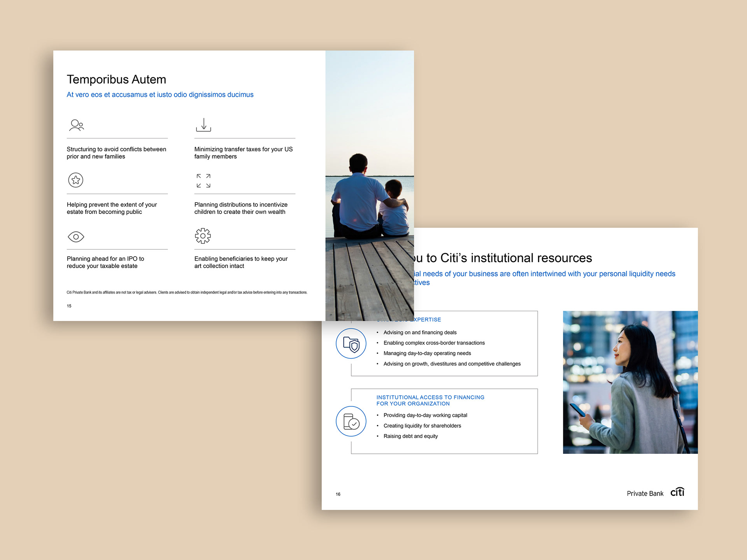Click the blue subtitle under Temporibus Autem
Screen dimensions: 747x560
click(160, 94)
